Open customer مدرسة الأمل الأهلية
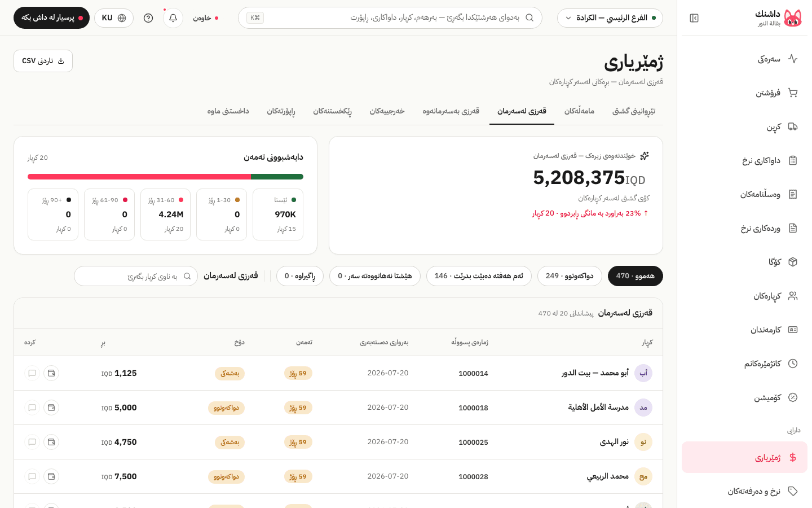Viewport: 812px width, 508px height. coord(598,408)
